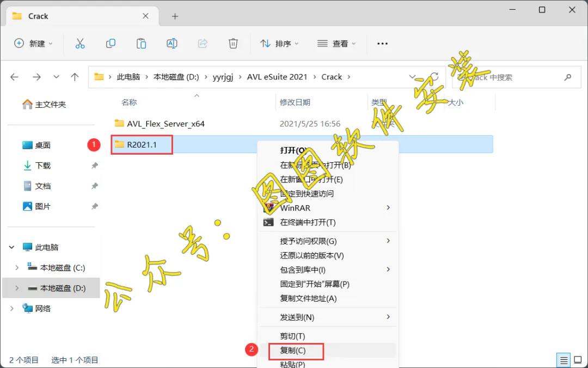Click AVL_Flex_Server_x64 file name

pyautogui.click(x=166, y=124)
